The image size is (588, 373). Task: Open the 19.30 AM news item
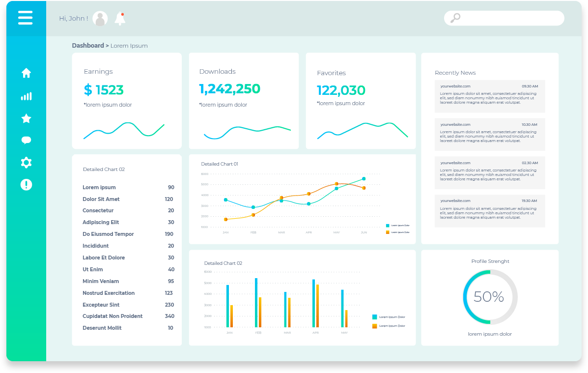490,211
